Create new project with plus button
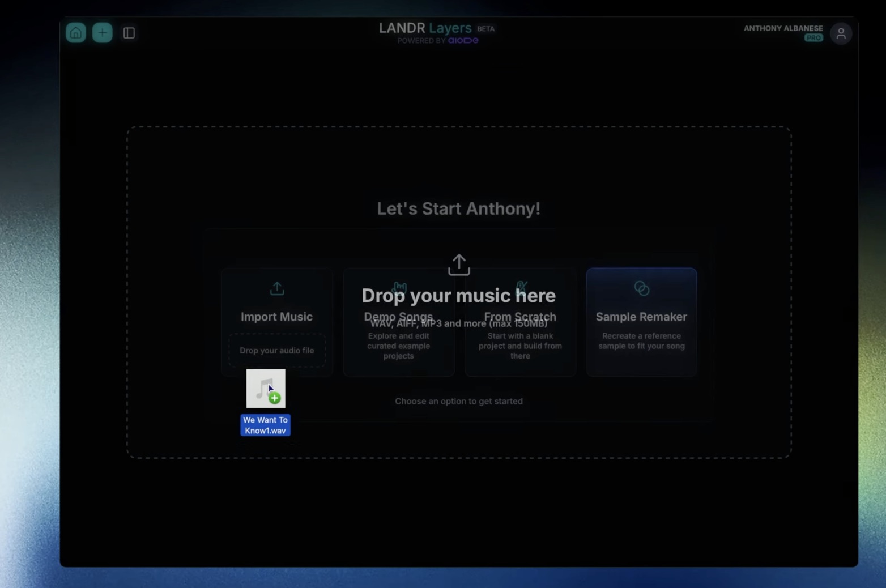886x588 pixels. tap(103, 33)
